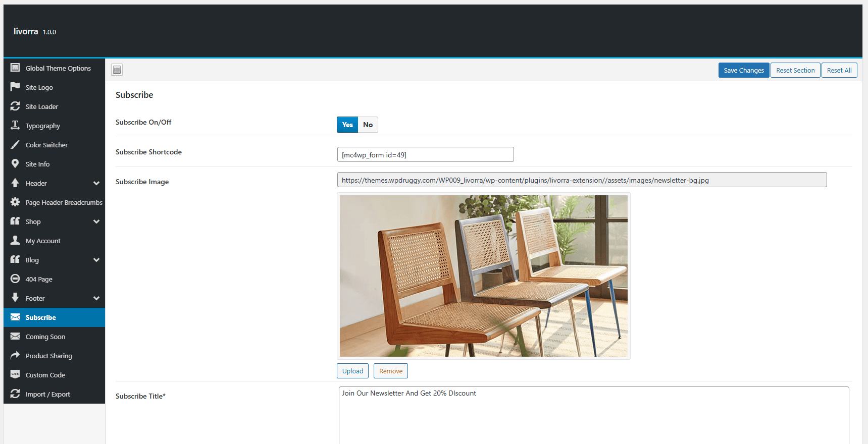Open the Typography section
868x444 pixels.
pyautogui.click(x=55, y=126)
